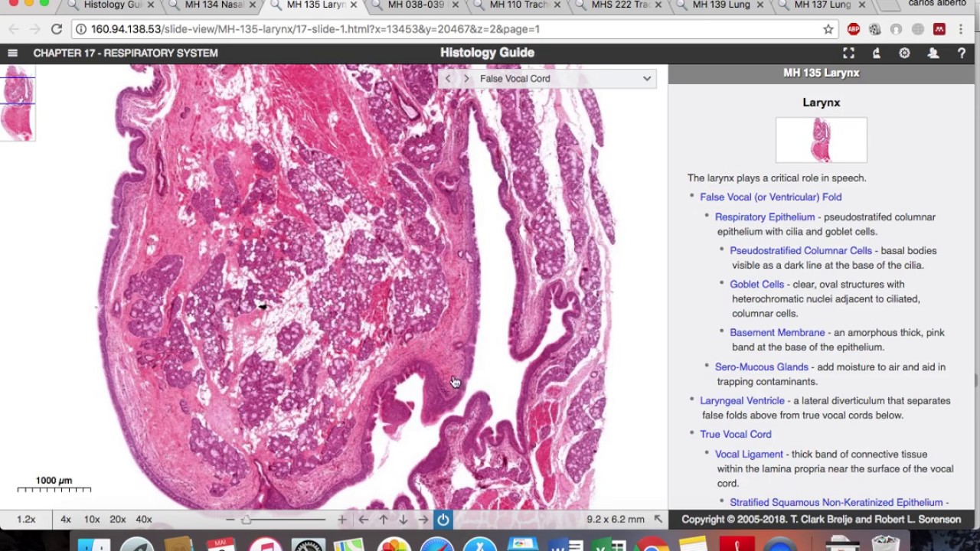Click the Histology Guide title
The width and height of the screenshot is (980, 551).
(x=487, y=53)
